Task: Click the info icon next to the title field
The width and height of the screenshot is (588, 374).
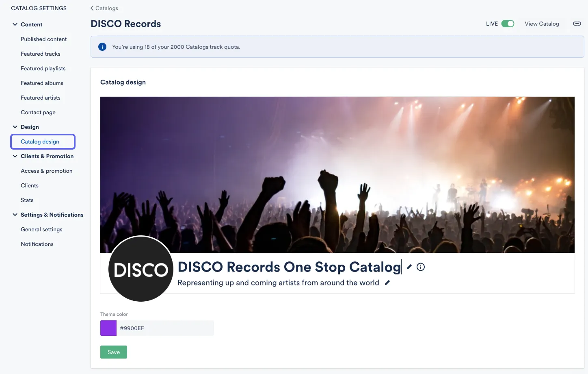Action: [421, 267]
